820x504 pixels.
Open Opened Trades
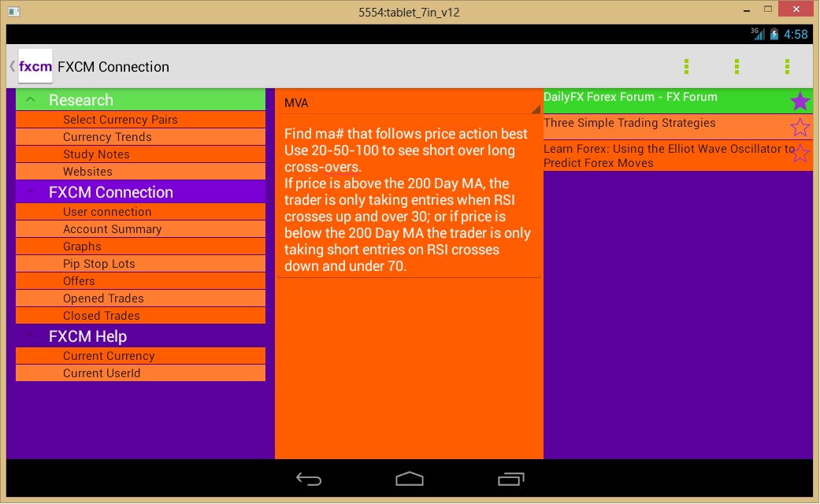(x=140, y=298)
